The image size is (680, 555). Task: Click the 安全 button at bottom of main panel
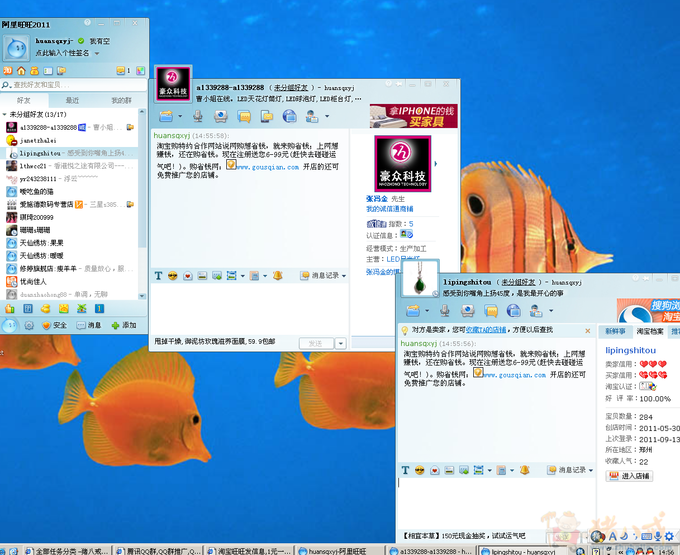(x=54, y=325)
